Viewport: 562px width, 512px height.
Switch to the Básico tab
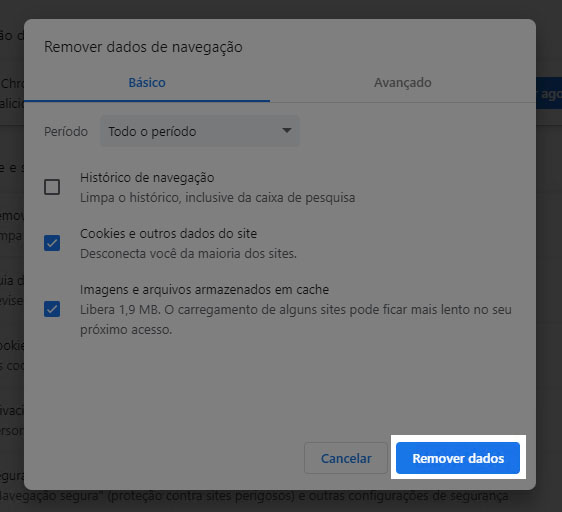(147, 83)
